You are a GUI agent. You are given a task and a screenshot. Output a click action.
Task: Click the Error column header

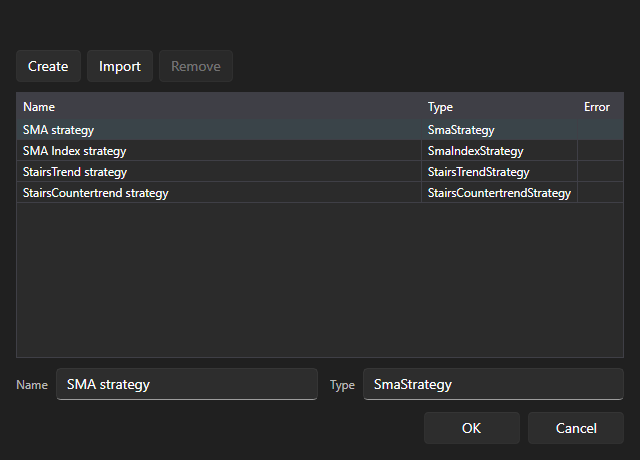click(600, 107)
